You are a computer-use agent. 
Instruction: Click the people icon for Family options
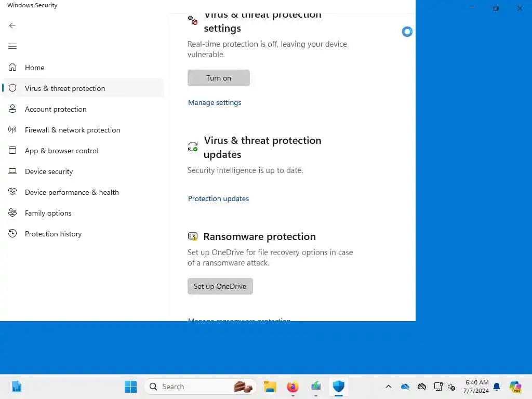(12, 212)
